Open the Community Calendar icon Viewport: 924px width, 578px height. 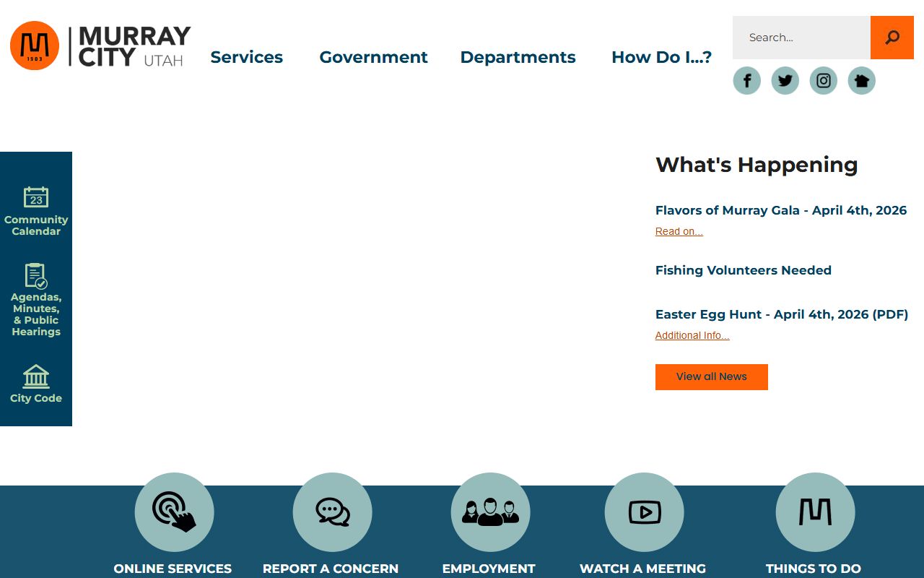[36, 197]
